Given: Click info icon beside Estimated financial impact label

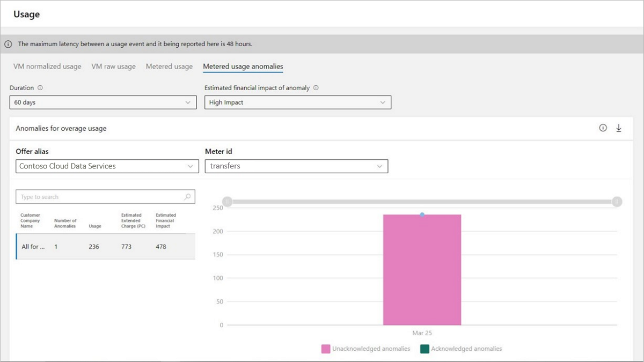Looking at the screenshot, I should [x=316, y=88].
